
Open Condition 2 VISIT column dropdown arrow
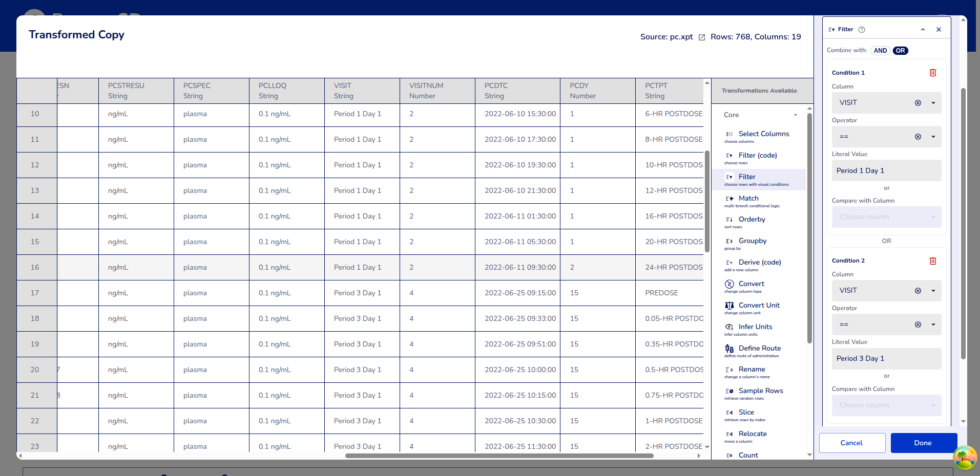(933, 291)
